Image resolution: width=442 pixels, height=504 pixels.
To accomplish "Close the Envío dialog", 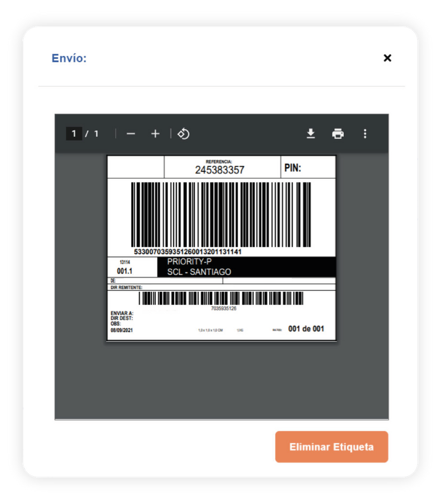I will [x=387, y=58].
